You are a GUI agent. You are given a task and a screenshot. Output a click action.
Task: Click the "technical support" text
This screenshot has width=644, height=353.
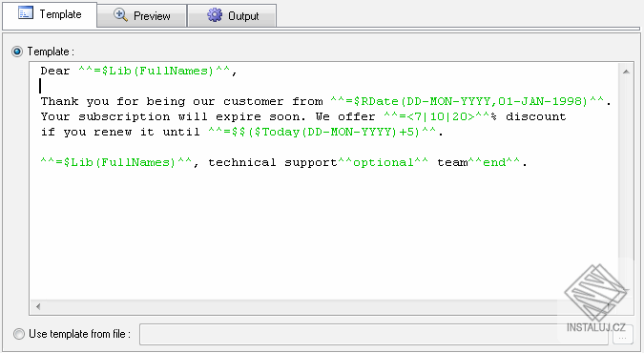(x=273, y=163)
